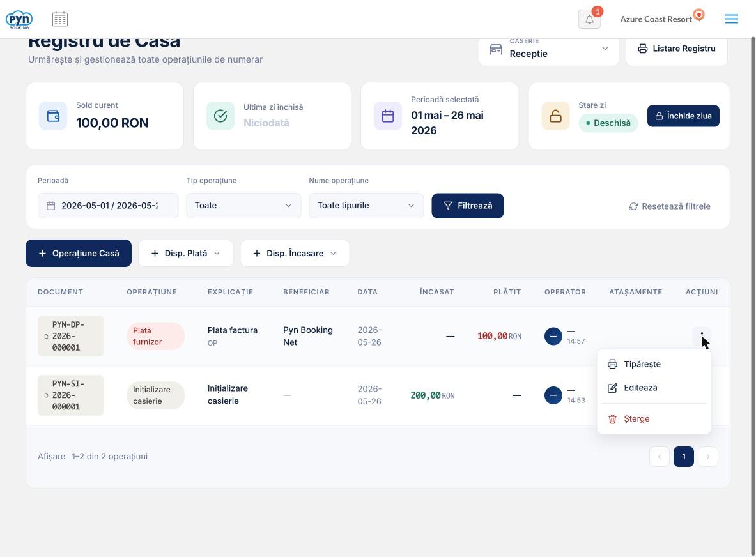Apply filters with Filtrează button

click(467, 206)
